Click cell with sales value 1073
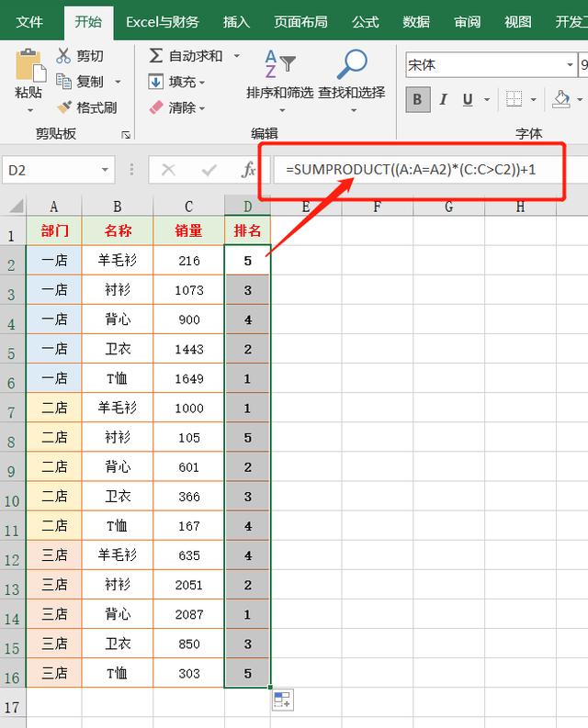Image resolution: width=588 pixels, height=728 pixels. [188, 290]
